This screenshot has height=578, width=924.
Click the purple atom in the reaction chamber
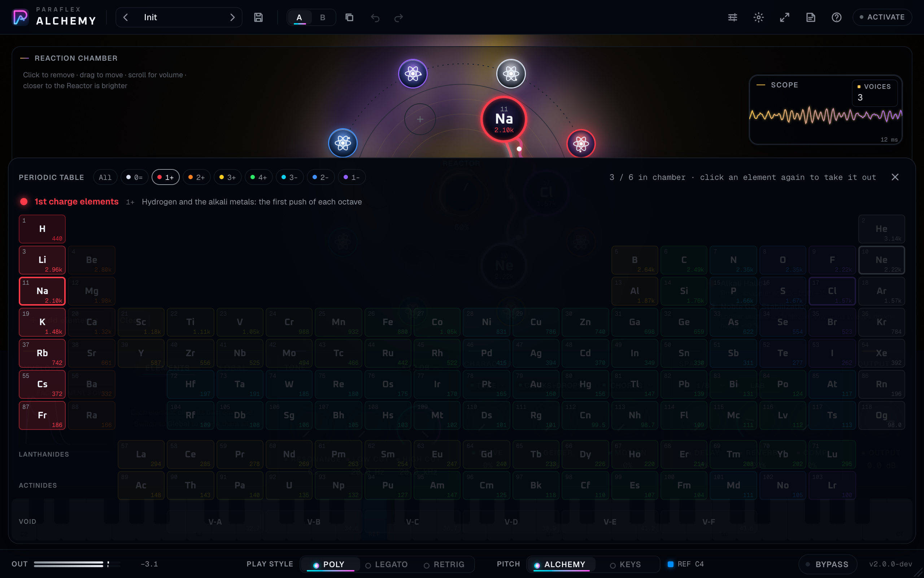413,74
